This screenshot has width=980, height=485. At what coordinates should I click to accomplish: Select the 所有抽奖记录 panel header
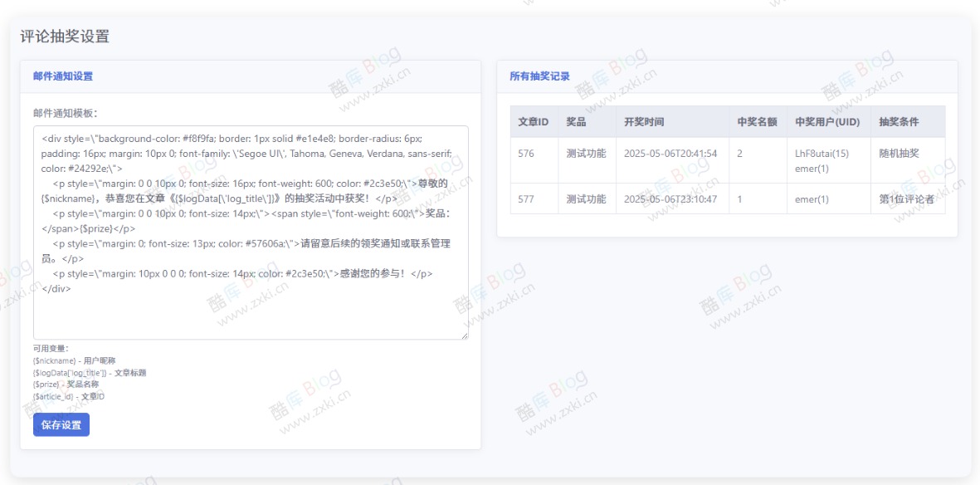539,76
